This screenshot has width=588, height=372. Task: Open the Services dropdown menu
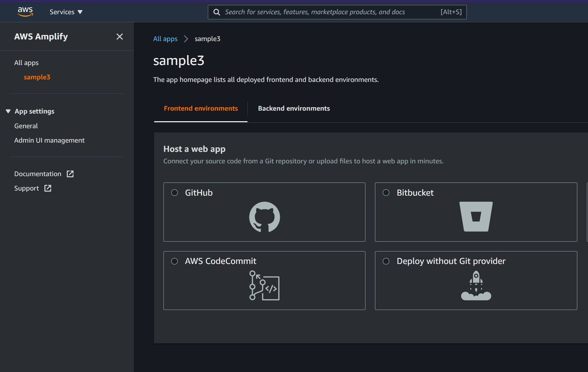pyautogui.click(x=66, y=12)
